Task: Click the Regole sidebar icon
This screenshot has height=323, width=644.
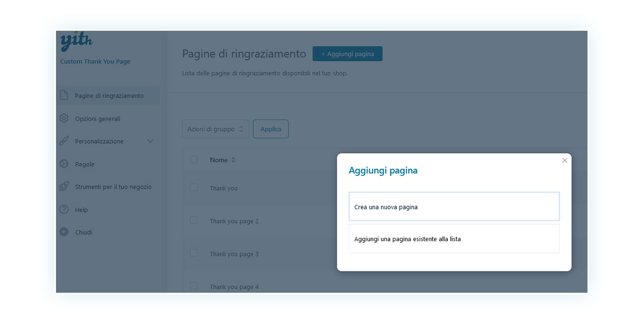Action: point(64,164)
